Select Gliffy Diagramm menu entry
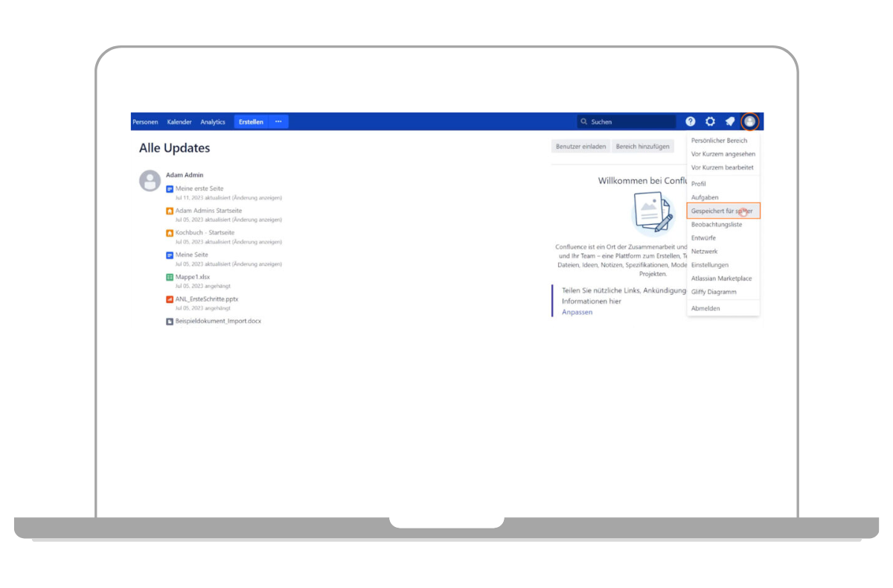893x588 pixels. point(714,292)
